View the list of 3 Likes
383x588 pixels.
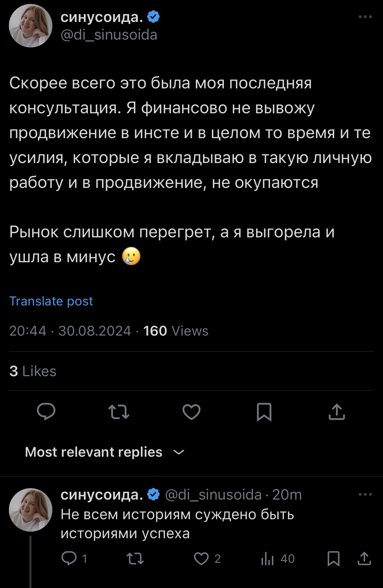pos(33,371)
